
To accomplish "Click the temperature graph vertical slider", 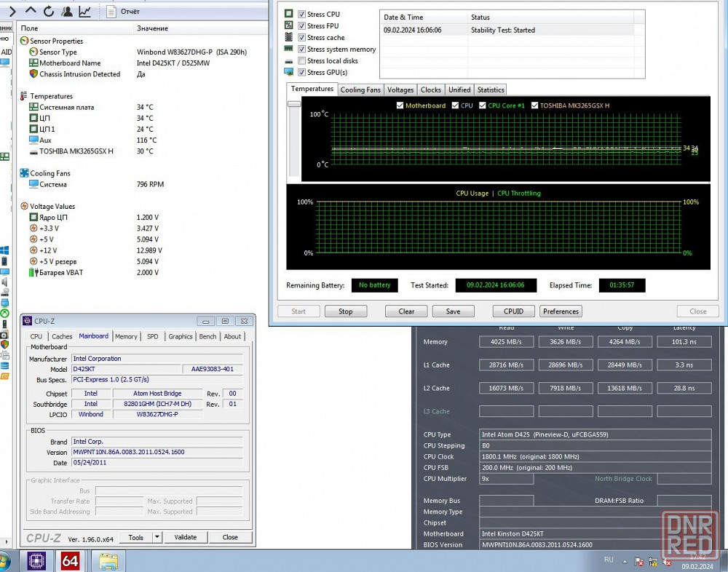I will pos(294,104).
